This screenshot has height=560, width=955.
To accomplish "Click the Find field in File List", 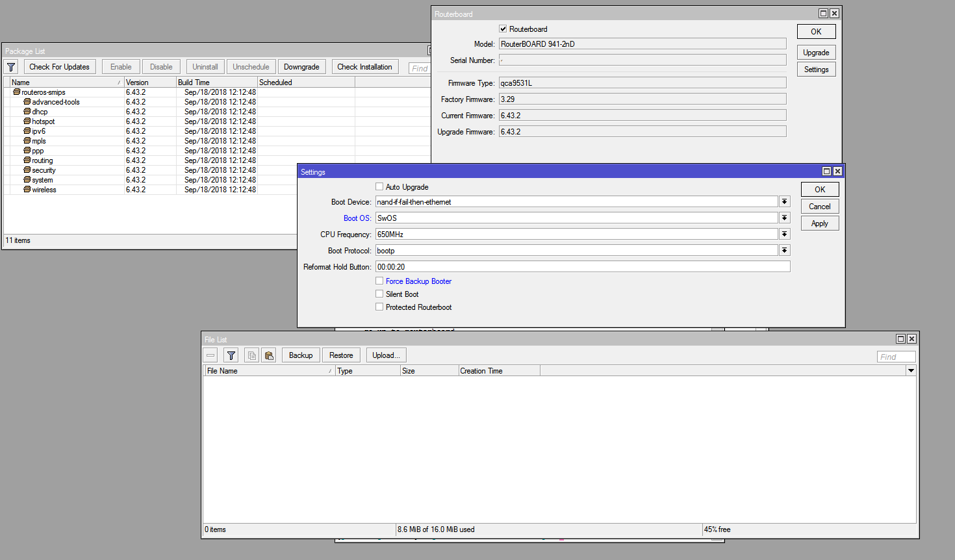I will [x=896, y=357].
